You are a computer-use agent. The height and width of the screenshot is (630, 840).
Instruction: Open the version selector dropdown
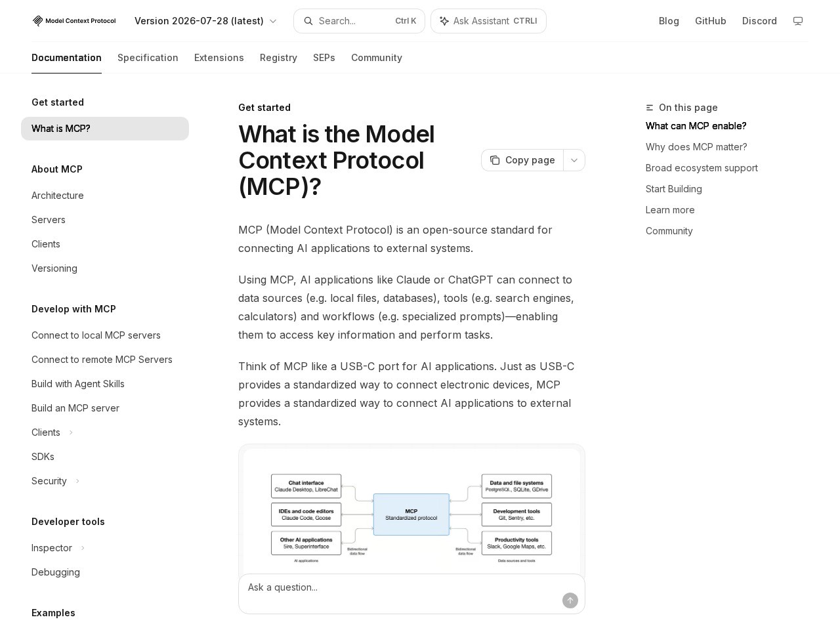(x=205, y=21)
